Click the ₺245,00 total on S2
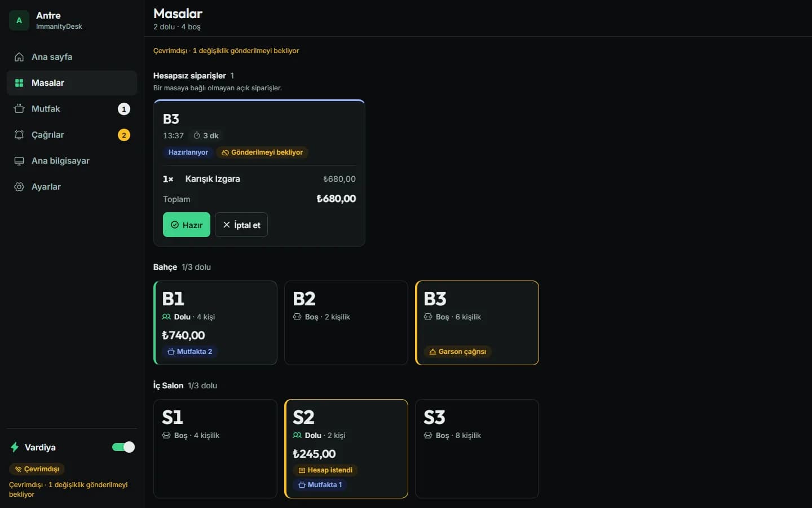This screenshot has width=812, height=508. coord(314,454)
